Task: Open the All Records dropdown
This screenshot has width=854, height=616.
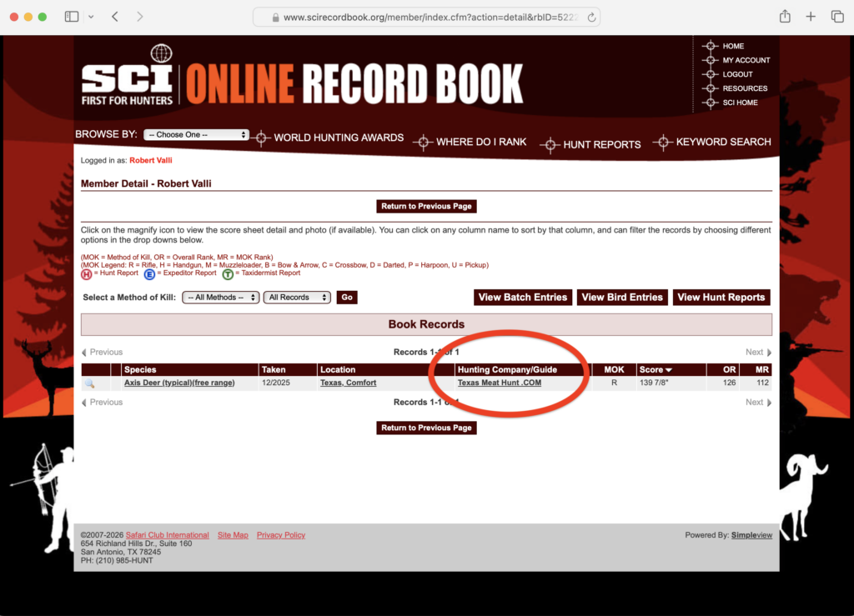Action: 298,297
